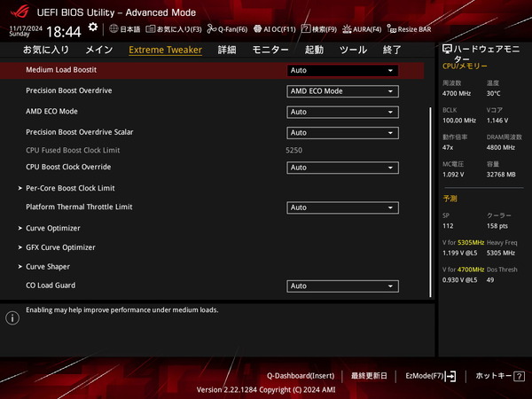
Task: Click the 1.199 V @L5 value
Action: (459, 253)
